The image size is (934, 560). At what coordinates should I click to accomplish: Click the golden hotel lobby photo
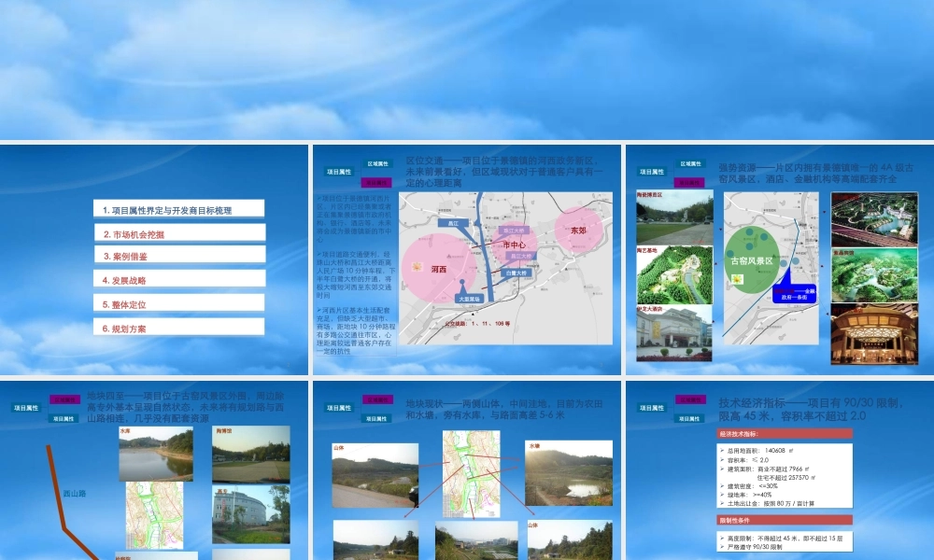click(x=874, y=334)
